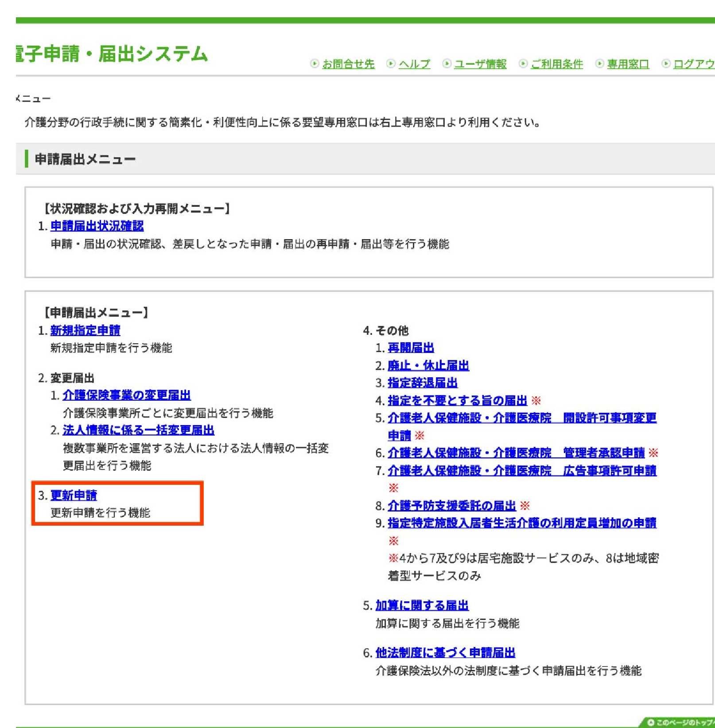Open 他法制度に基づく申請届出
Viewport: 715px width, 728px height.
coord(445,653)
